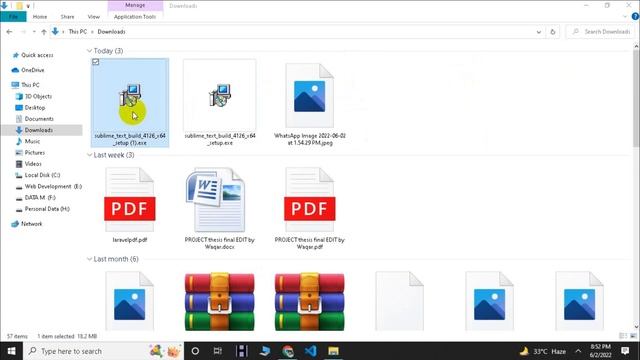The image size is (640, 360).
Task: Show hidden system tray icons
Action: click(x=578, y=351)
